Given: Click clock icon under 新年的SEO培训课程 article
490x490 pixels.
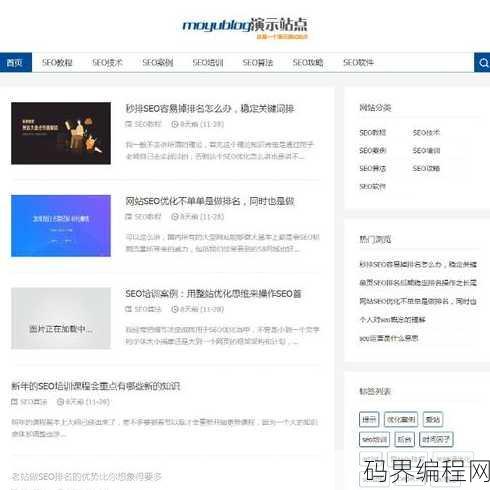Looking at the screenshot, I should coord(60,402).
